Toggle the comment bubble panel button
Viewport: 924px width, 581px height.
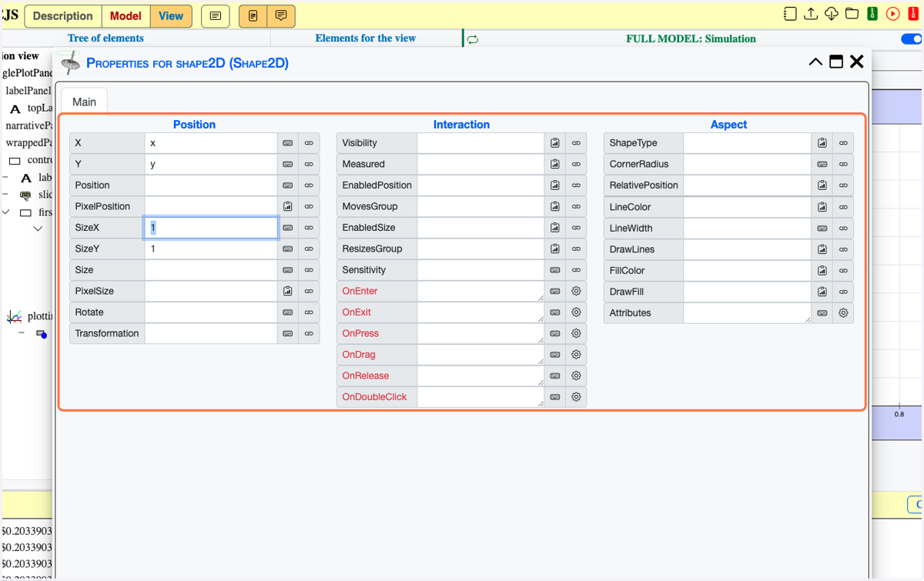[x=281, y=15]
